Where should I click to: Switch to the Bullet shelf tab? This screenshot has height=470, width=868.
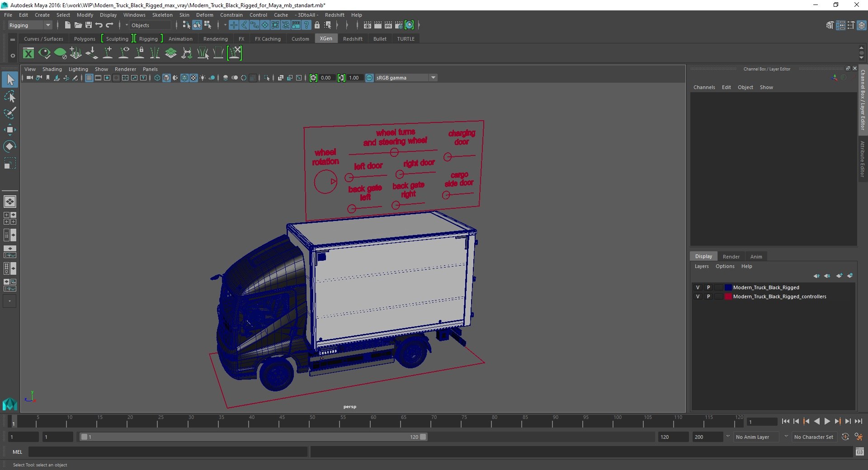tap(380, 39)
